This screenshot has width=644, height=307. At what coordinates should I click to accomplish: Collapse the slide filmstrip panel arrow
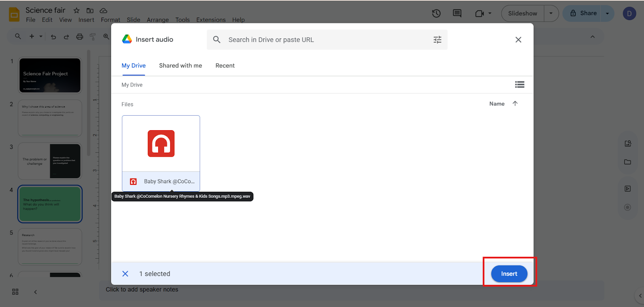click(x=35, y=292)
